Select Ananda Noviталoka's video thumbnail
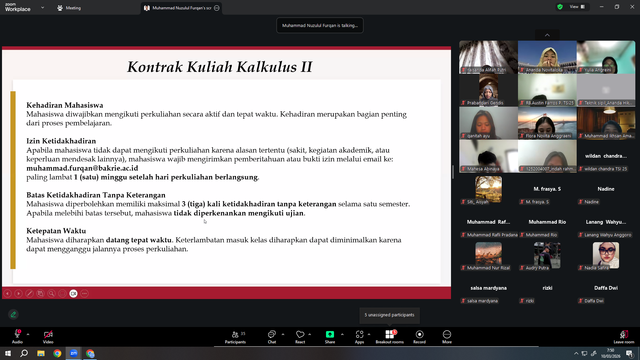This screenshot has width=640, height=360. [x=547, y=57]
